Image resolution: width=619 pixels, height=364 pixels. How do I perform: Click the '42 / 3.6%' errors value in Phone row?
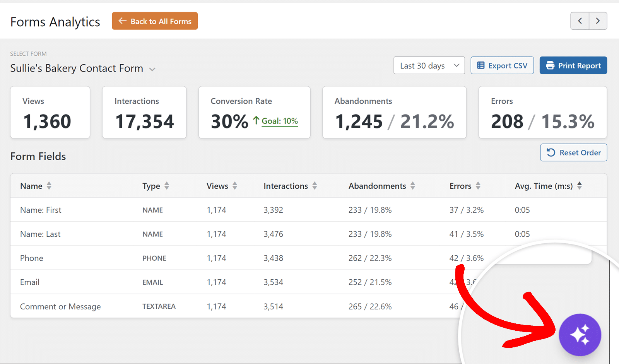click(467, 258)
